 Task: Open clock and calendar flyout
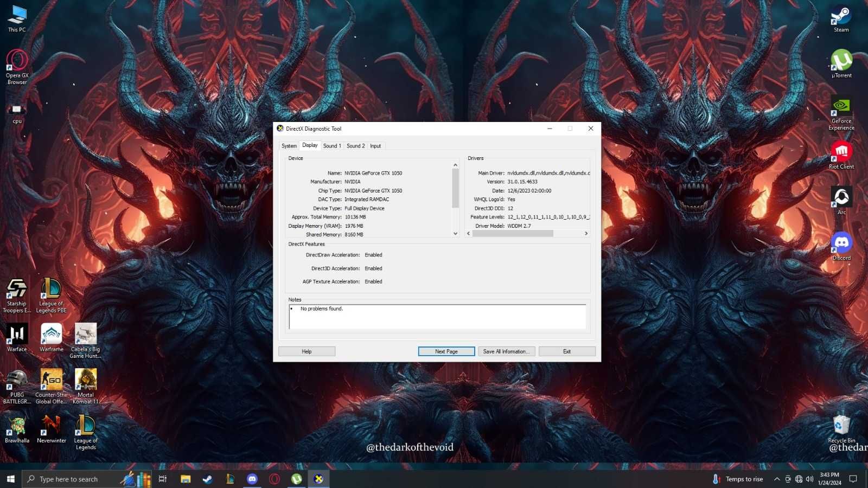[x=829, y=479]
